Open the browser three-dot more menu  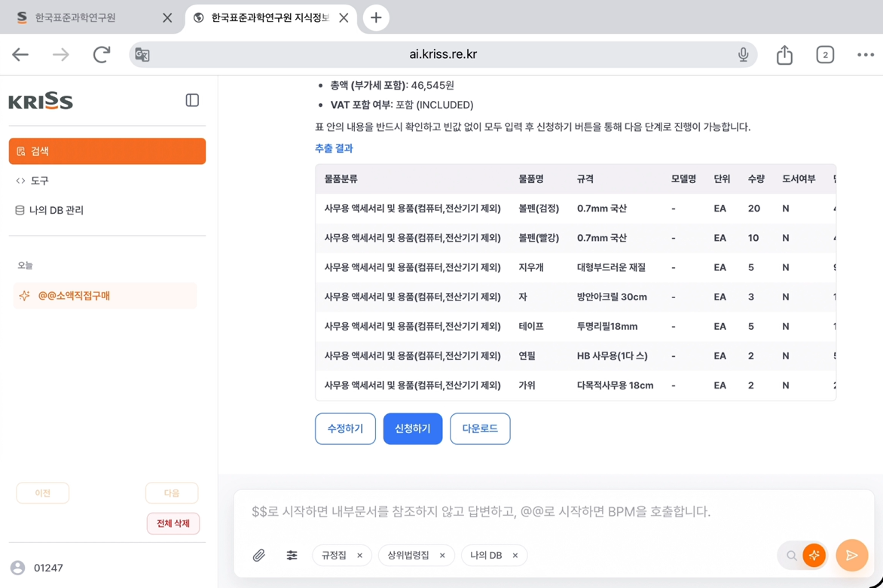(866, 54)
